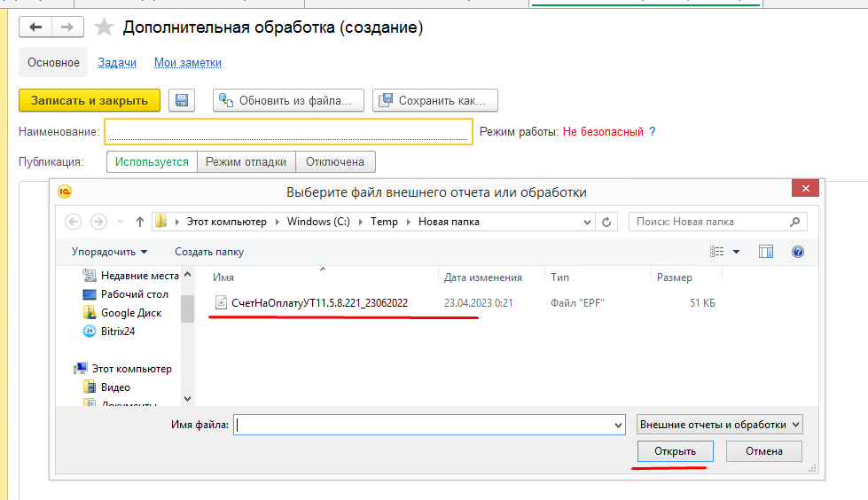
Task: Click the Temp breadcrumb
Action: pyautogui.click(x=384, y=222)
